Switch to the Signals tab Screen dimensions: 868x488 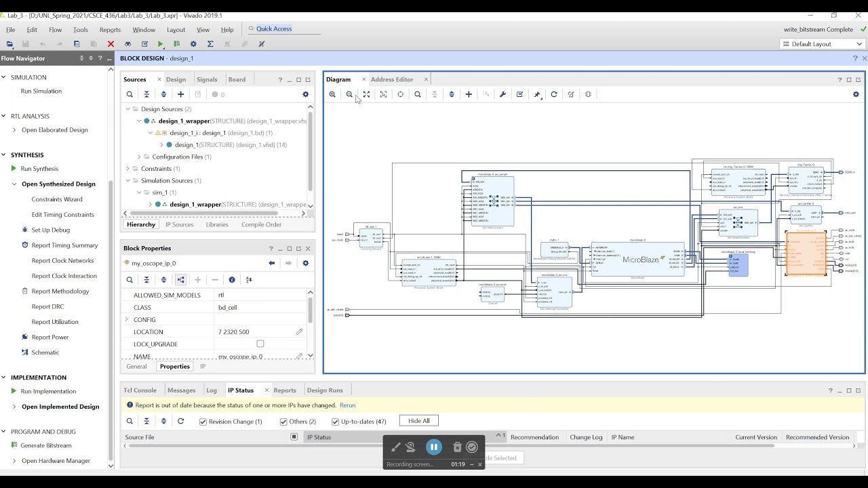(207, 79)
